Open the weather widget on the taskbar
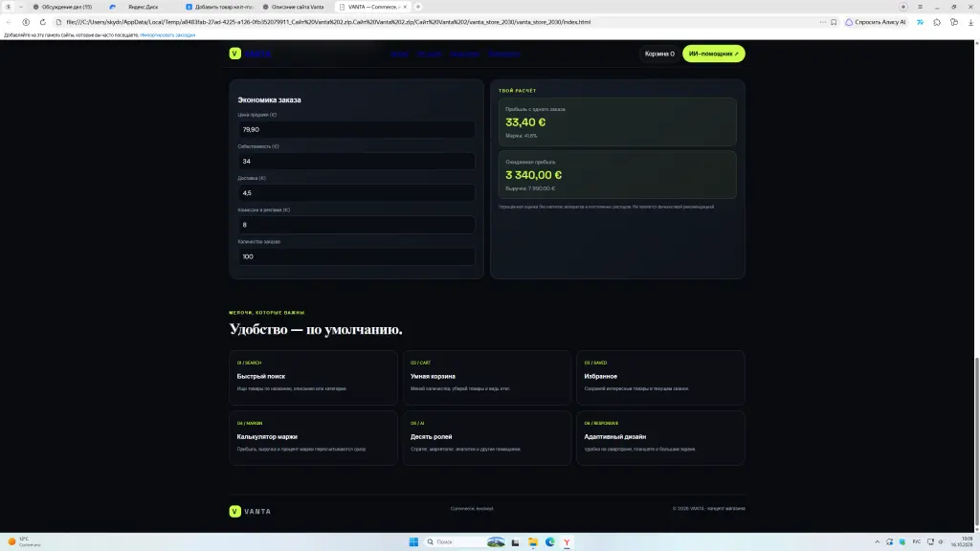Viewport: 980px width, 551px height. [24, 541]
